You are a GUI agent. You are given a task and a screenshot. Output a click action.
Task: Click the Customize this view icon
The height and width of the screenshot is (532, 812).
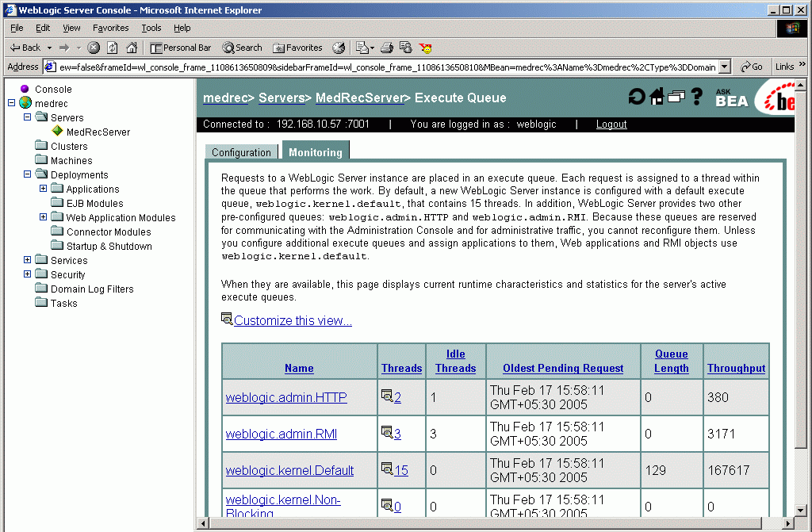226,319
